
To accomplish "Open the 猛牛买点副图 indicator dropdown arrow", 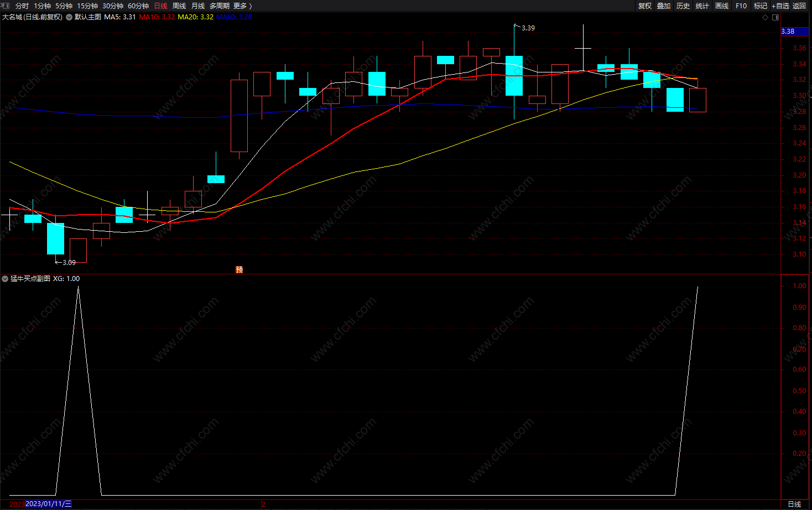I will point(5,279).
